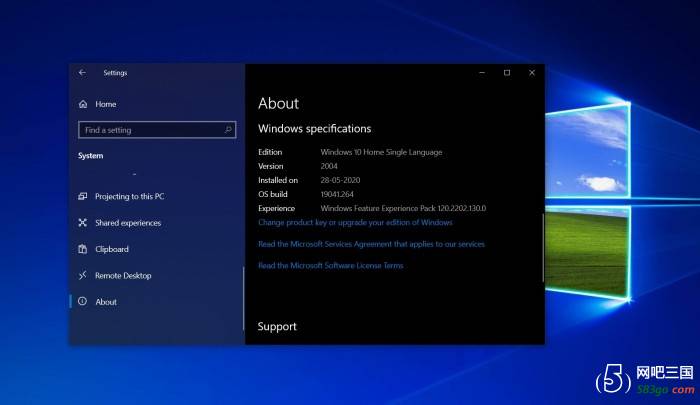Viewport: 700px width, 405px height.
Task: Open the Home settings page
Action: click(105, 104)
